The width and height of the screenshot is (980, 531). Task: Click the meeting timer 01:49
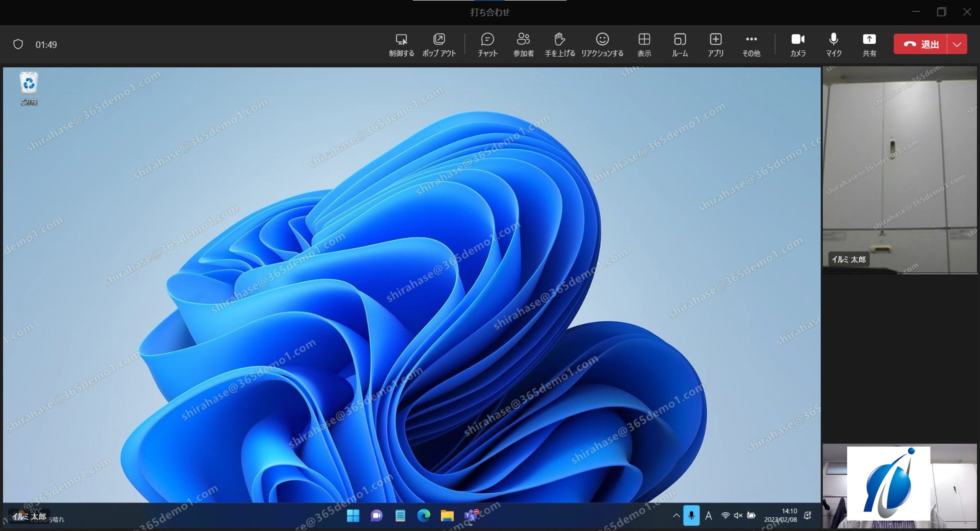(46, 45)
